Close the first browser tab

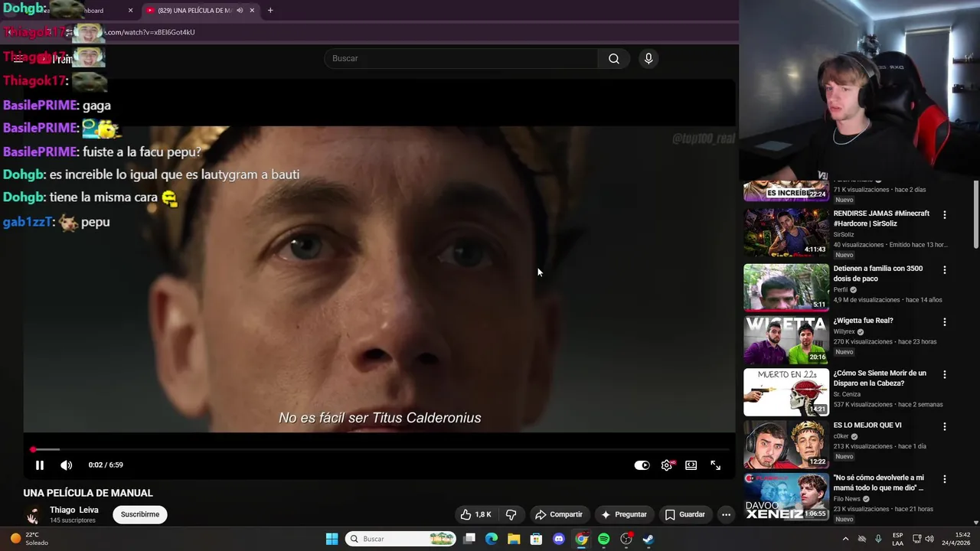click(130, 11)
